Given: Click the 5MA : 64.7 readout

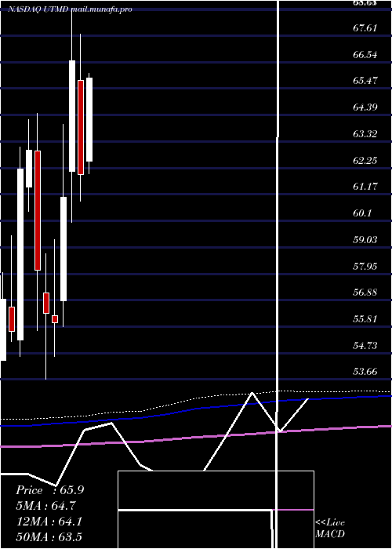Looking at the screenshot, I should 45,506.
